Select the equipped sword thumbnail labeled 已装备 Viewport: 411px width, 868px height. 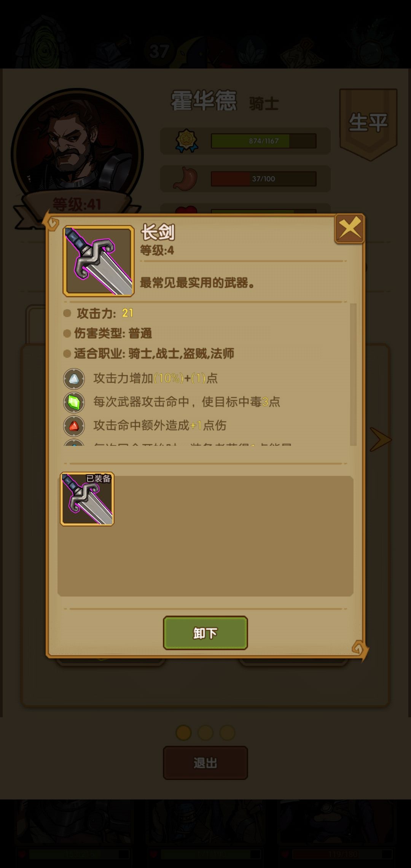87,499
